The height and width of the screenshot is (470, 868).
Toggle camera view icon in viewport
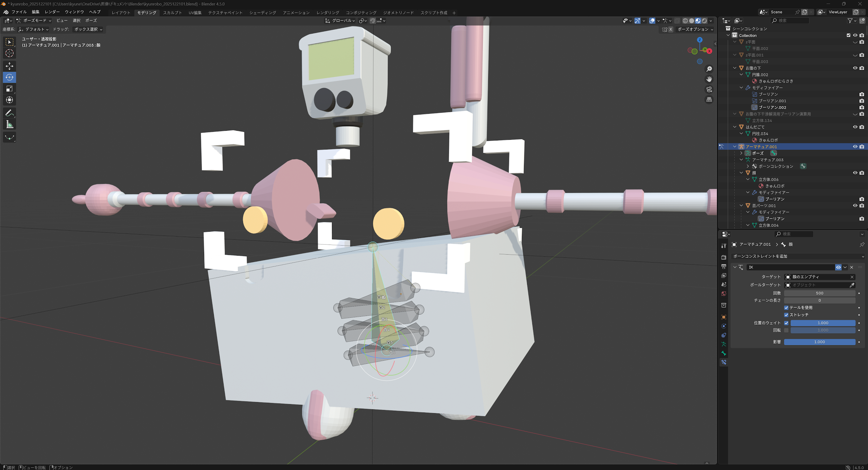point(709,89)
